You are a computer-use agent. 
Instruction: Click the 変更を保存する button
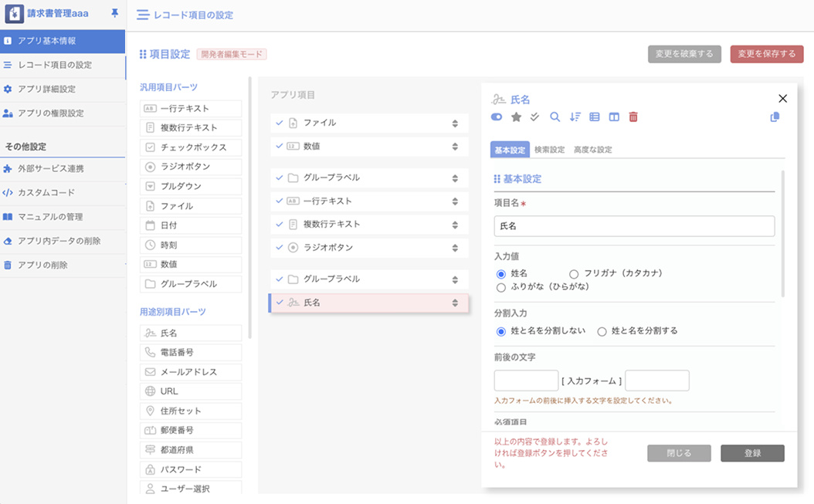[x=767, y=54]
